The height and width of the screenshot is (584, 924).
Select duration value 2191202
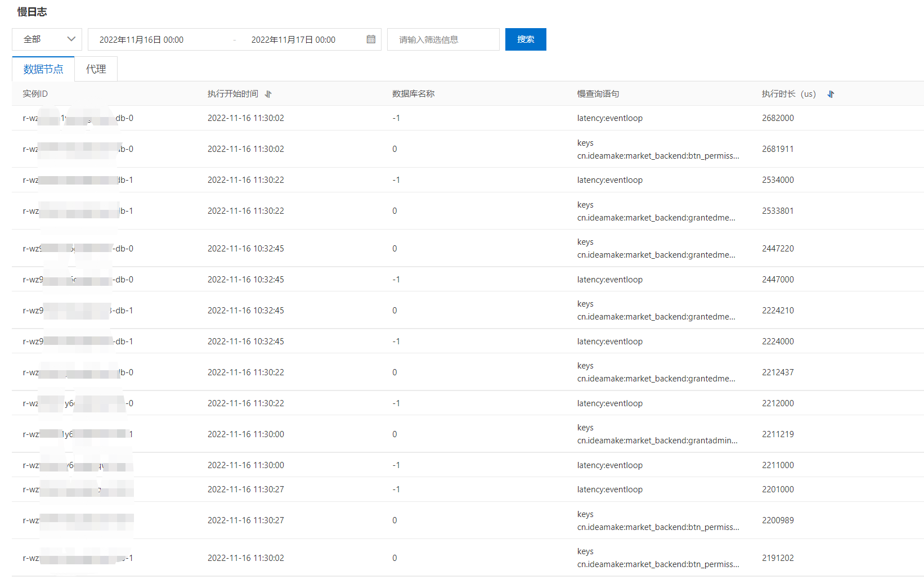[778, 558]
